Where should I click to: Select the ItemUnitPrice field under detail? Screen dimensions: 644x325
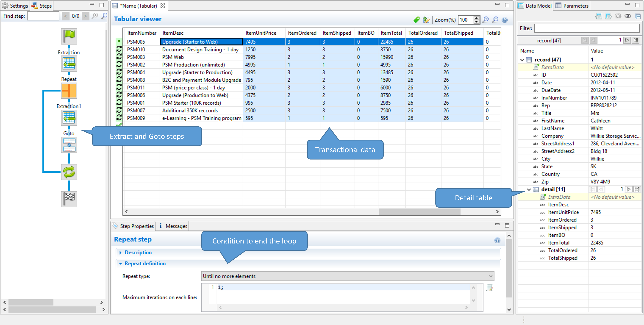[x=579, y=212]
